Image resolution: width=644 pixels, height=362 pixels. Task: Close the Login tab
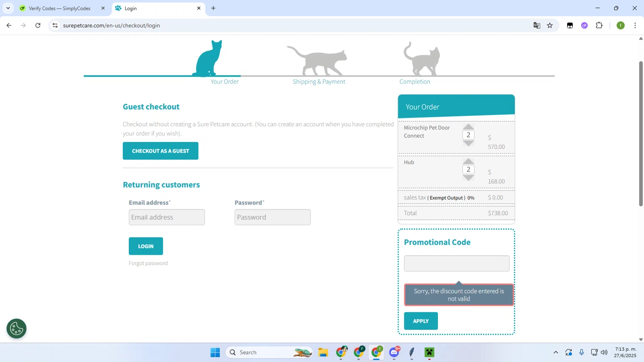click(199, 8)
